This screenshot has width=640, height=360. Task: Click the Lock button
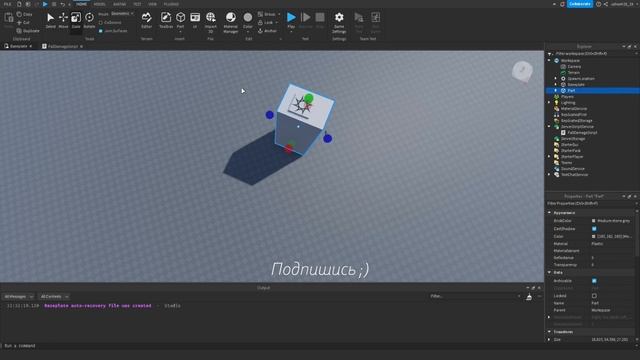pyautogui.click(x=265, y=22)
